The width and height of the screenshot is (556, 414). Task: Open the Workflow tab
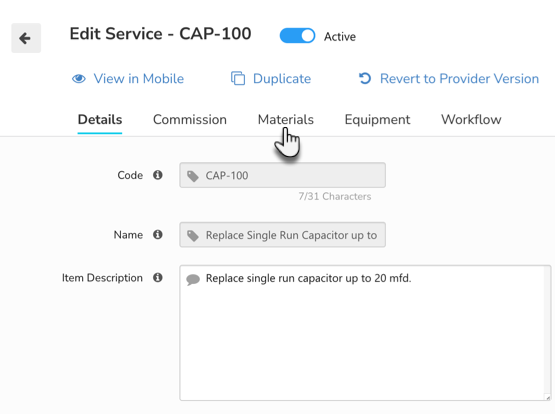(471, 120)
